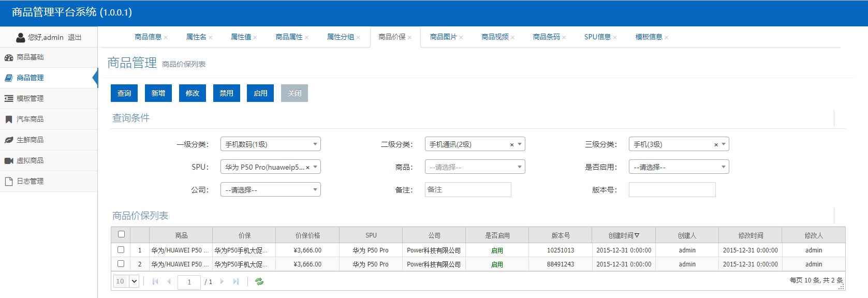Viewport: 868px width, 298px height.
Task: Toggle the select-all header checkbox
Action: pos(121,234)
